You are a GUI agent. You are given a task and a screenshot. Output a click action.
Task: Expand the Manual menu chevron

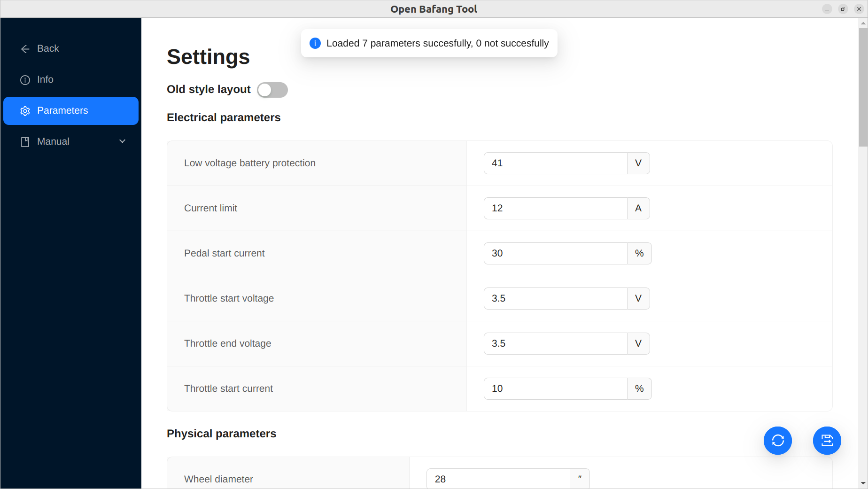123,141
